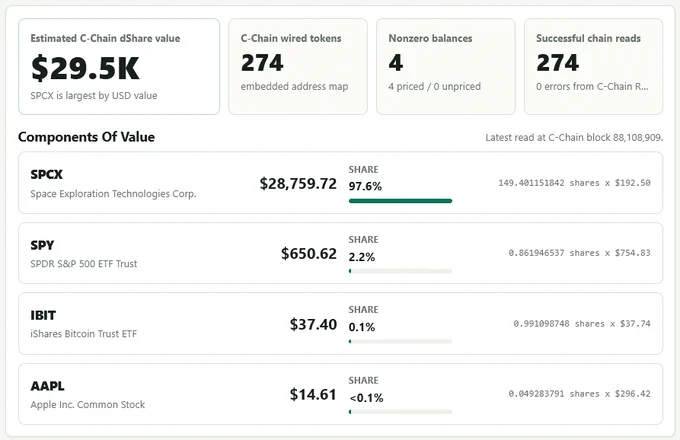This screenshot has width=680, height=440.
Task: Click the $650.62 SPY value
Action: (x=309, y=254)
